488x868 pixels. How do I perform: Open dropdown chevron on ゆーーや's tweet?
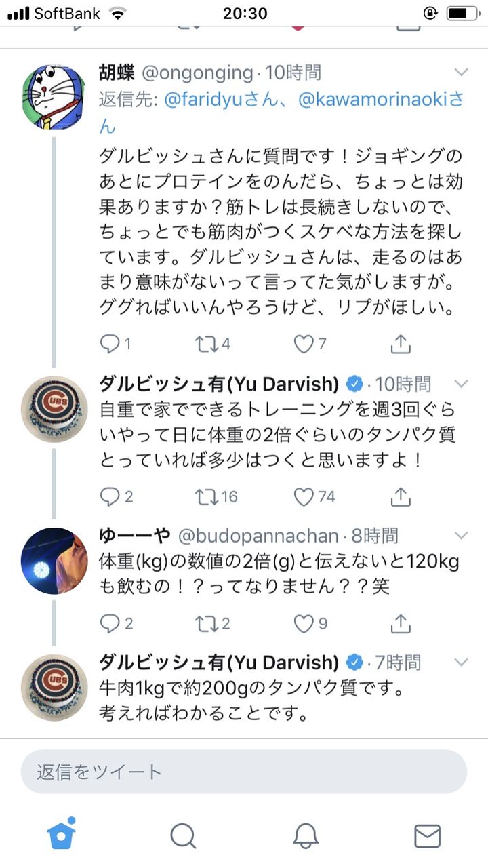[461, 536]
